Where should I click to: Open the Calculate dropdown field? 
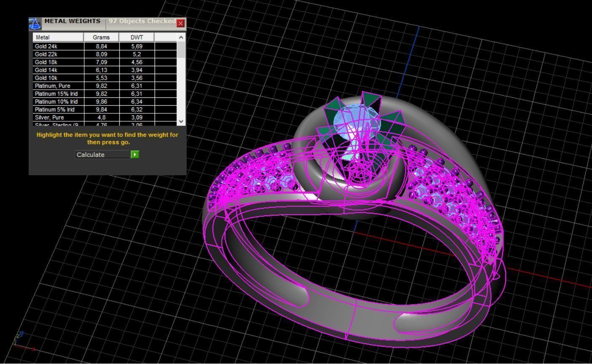(x=103, y=155)
